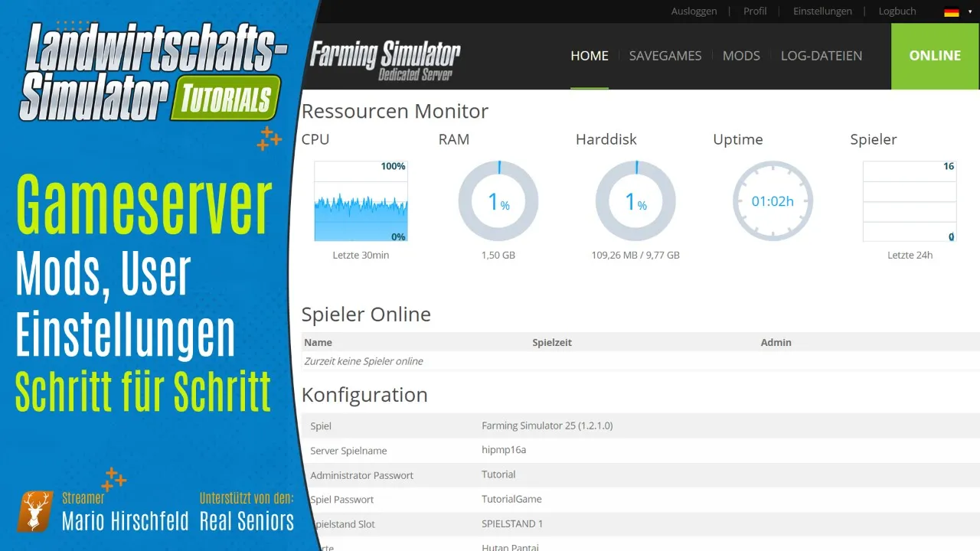980x551 pixels.
Task: Click the Name column header
Action: coord(318,343)
